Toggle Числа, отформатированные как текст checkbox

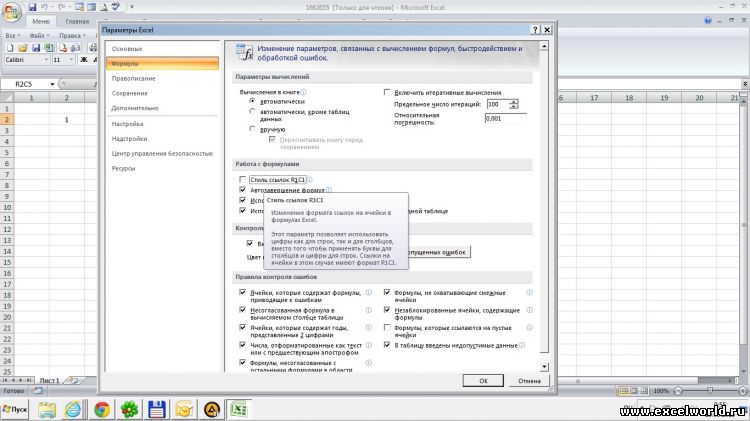(x=243, y=345)
